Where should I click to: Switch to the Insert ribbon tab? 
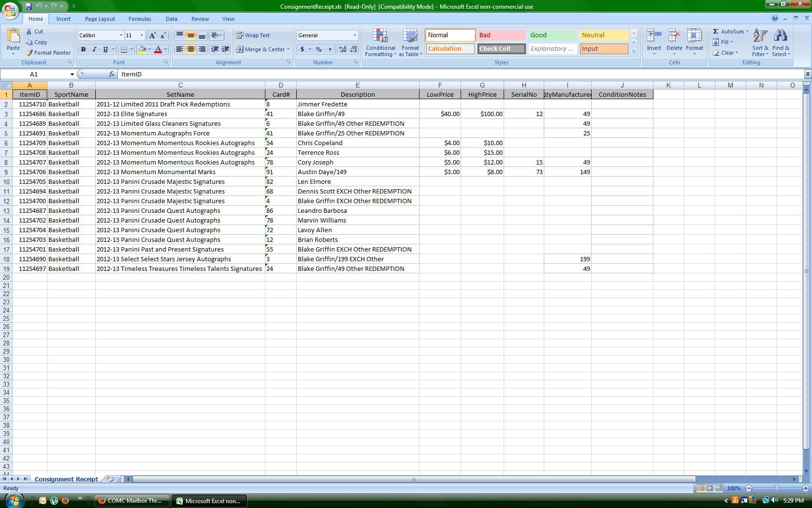(63, 19)
